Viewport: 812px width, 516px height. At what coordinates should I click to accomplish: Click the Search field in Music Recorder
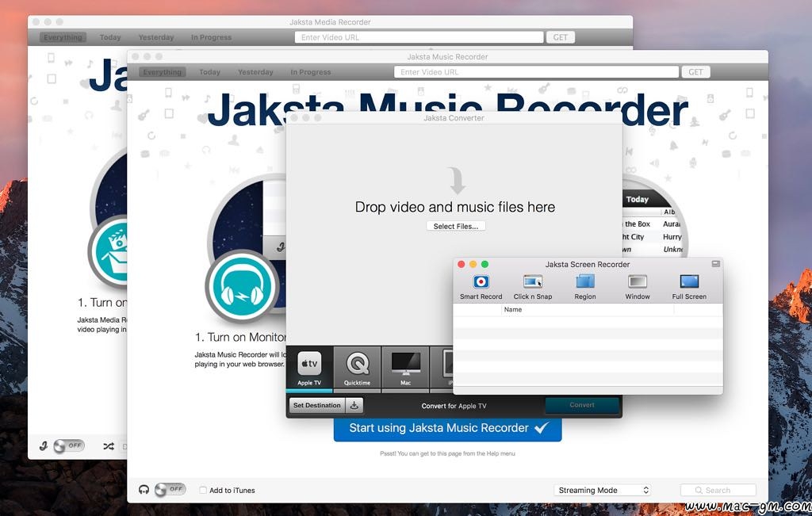[x=718, y=490]
